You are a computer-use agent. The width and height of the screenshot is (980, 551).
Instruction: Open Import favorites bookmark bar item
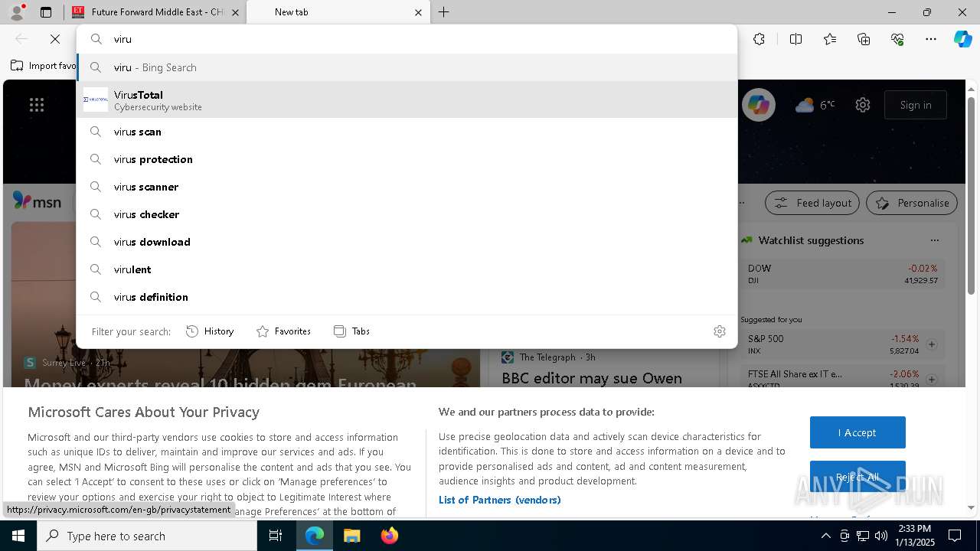tap(44, 66)
